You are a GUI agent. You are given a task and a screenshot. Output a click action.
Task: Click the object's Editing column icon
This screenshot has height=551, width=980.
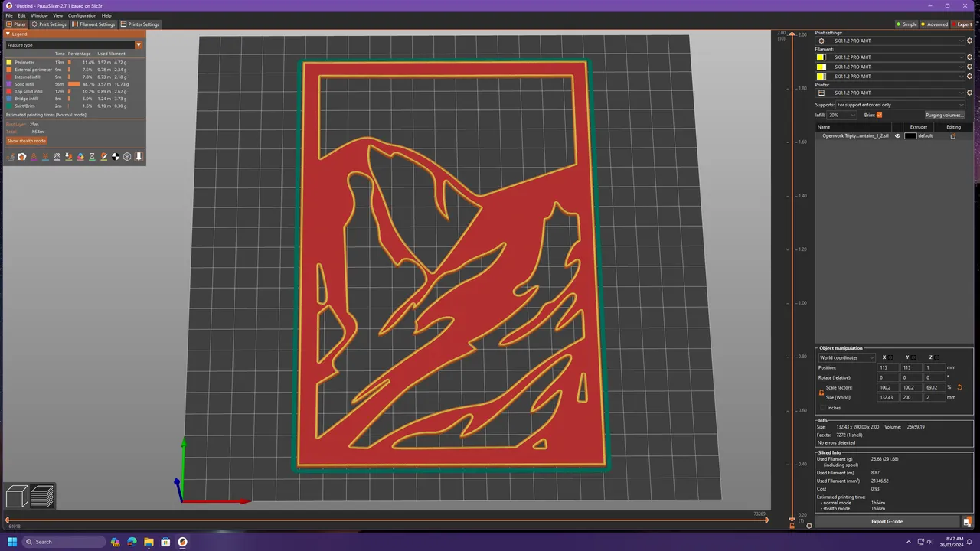(x=953, y=136)
